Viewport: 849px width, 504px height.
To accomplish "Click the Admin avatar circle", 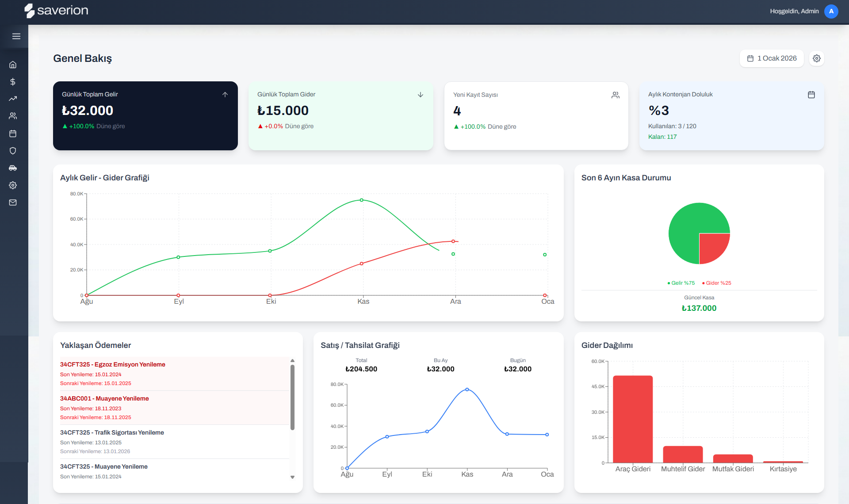I will [x=831, y=11].
